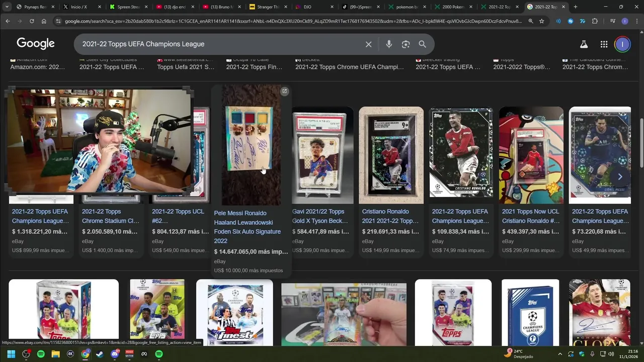Viewport: 644px width, 362px height.
Task: Open Chrome from the taskbar
Action: [85, 354]
